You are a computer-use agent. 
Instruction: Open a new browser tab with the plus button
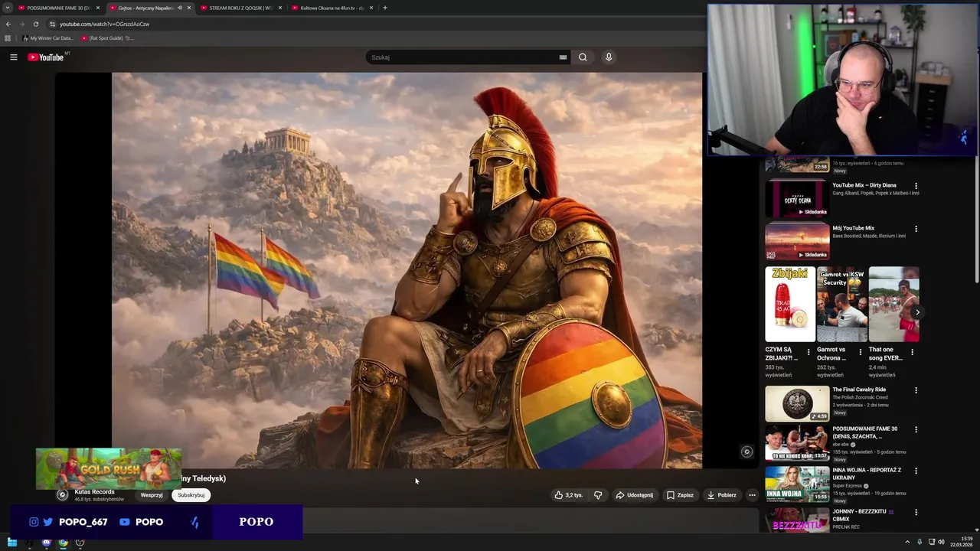tap(385, 8)
